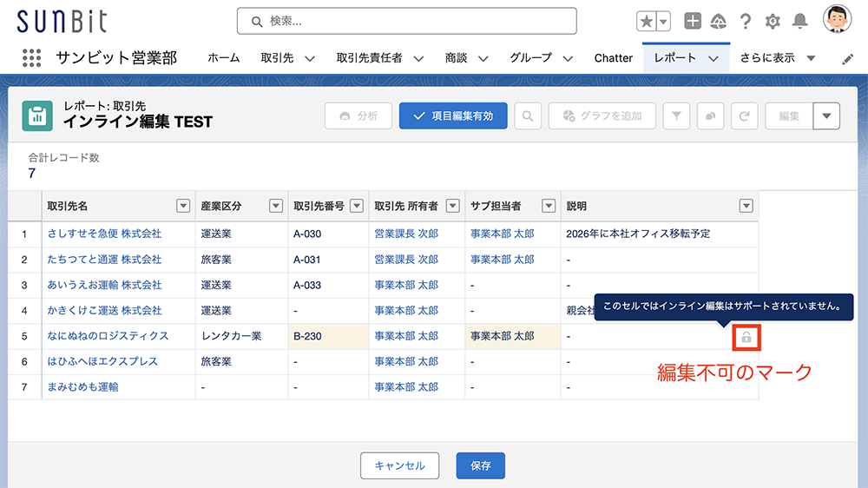Click the report refresh icon

click(x=744, y=115)
